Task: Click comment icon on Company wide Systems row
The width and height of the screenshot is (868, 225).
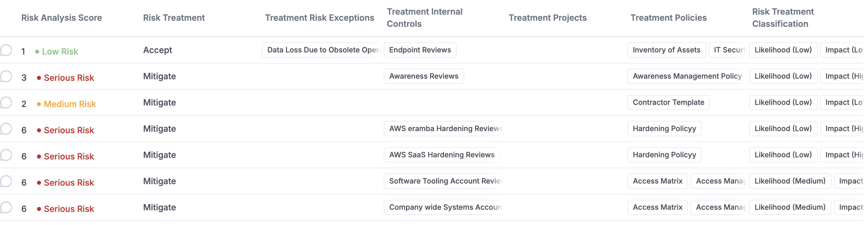Action: 6,207
